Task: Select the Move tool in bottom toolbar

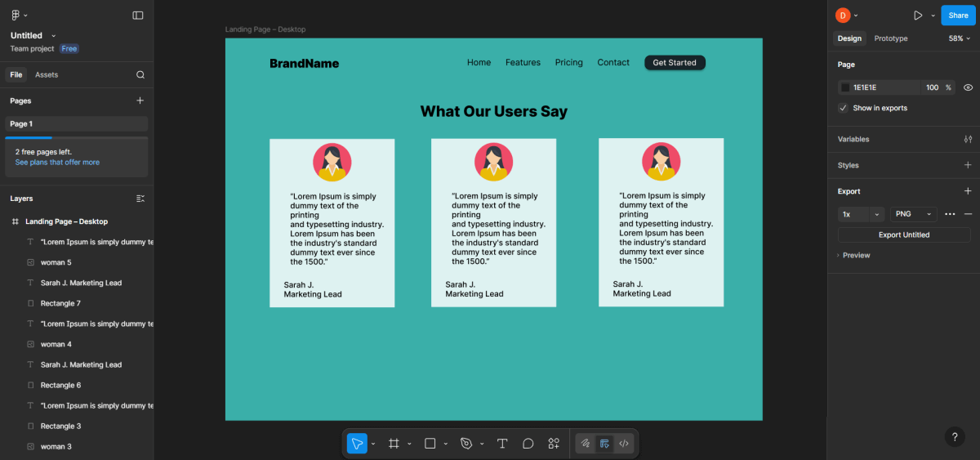Action: point(357,444)
